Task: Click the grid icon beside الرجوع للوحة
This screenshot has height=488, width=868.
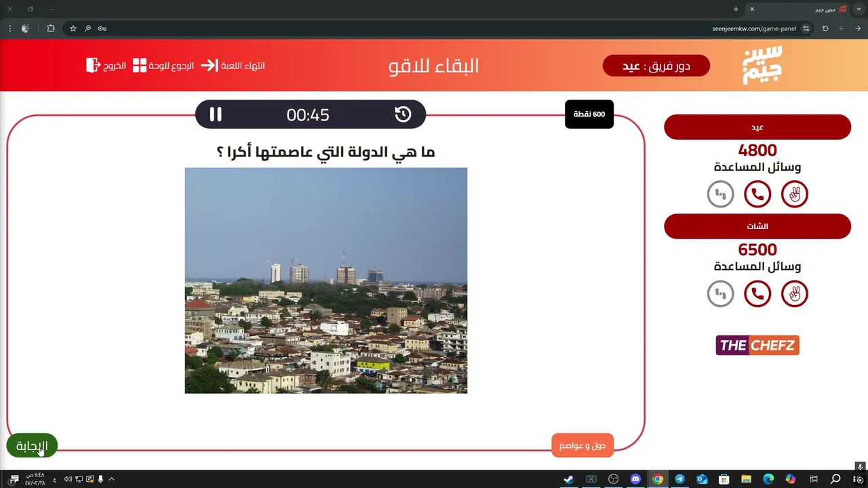Action: tap(140, 66)
